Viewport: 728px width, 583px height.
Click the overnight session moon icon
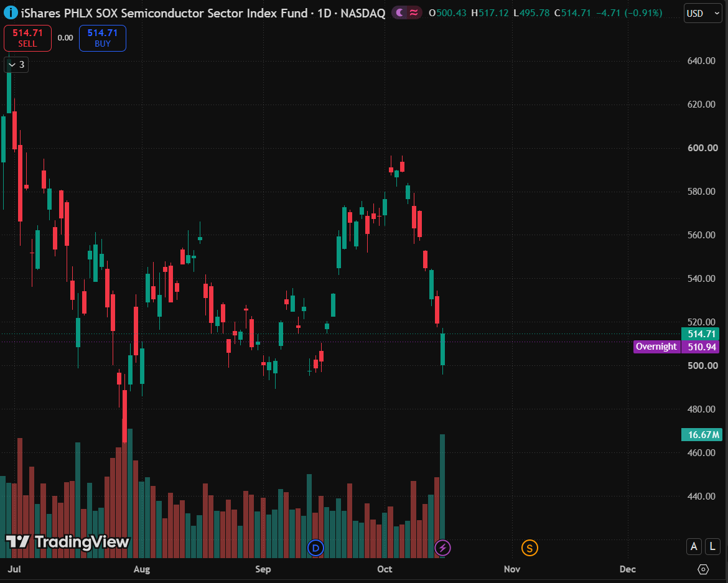coord(399,13)
